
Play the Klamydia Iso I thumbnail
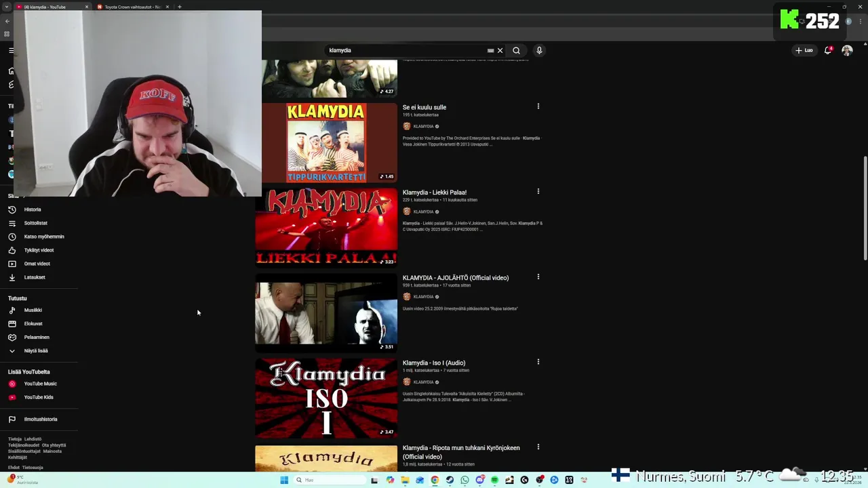click(326, 399)
